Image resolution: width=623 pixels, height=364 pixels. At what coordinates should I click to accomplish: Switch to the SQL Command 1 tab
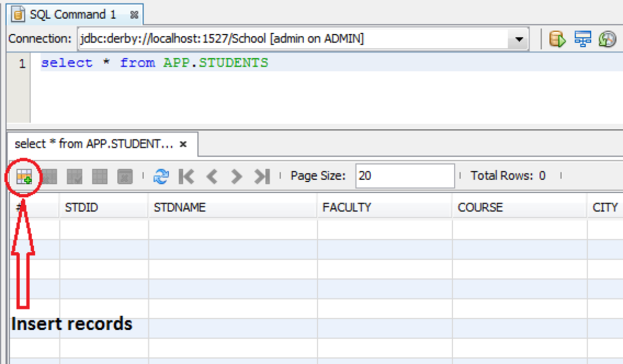[x=72, y=14]
